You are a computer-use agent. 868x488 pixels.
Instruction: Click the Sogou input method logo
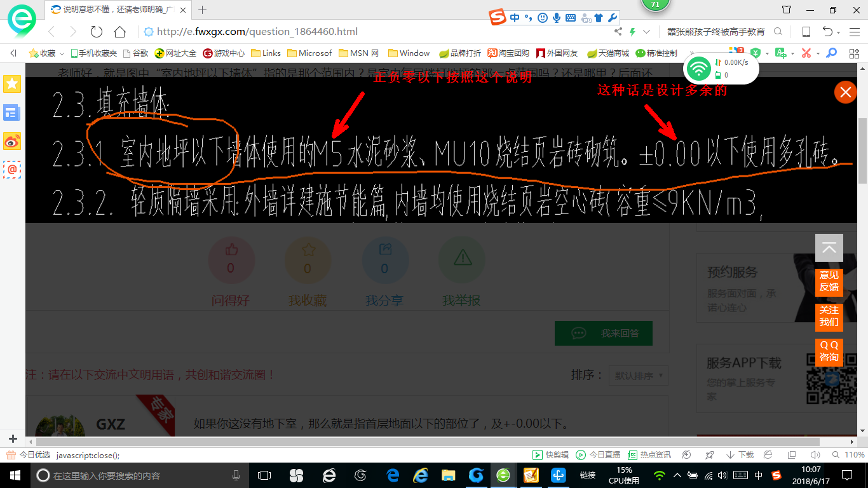[x=499, y=18]
